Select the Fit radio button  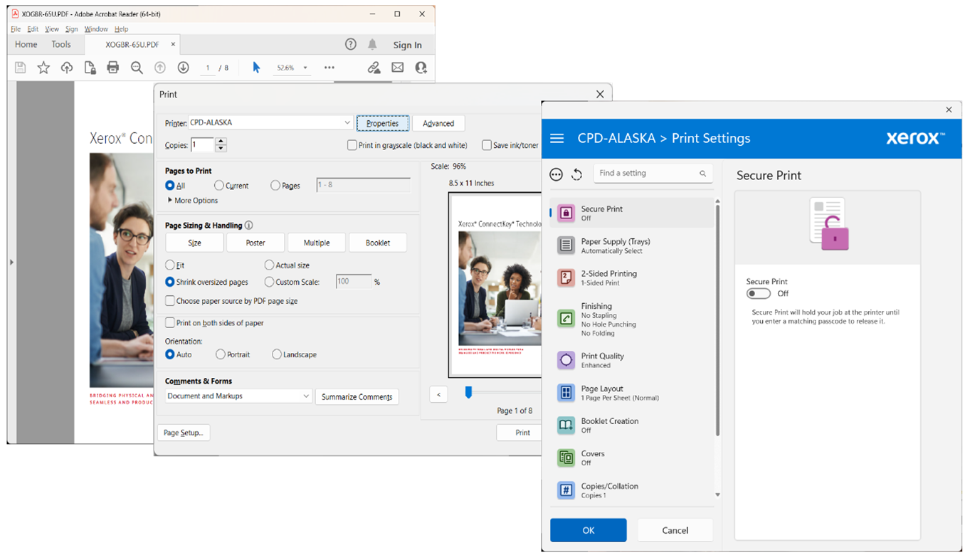(x=170, y=265)
